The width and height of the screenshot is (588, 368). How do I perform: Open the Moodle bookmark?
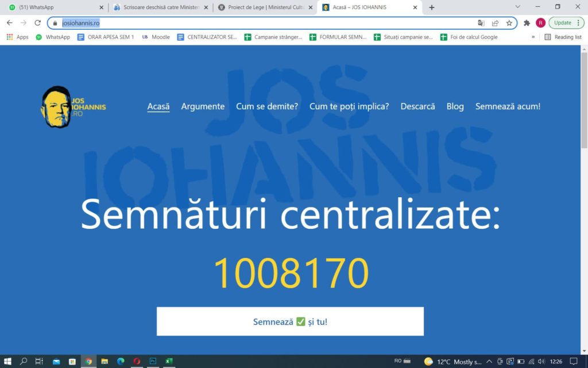tap(156, 37)
